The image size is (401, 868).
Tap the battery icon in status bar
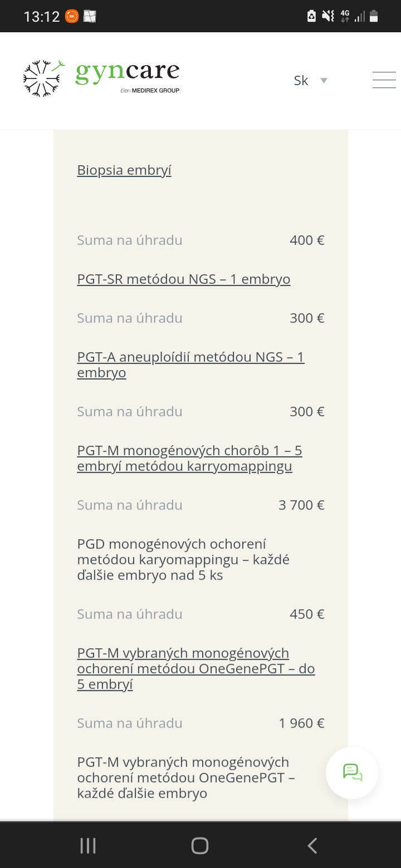click(374, 17)
